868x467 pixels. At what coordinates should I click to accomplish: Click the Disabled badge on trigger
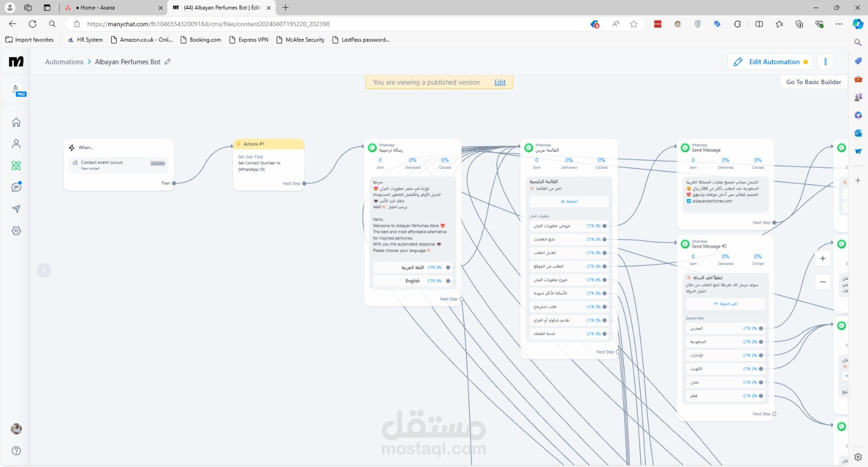click(x=158, y=163)
